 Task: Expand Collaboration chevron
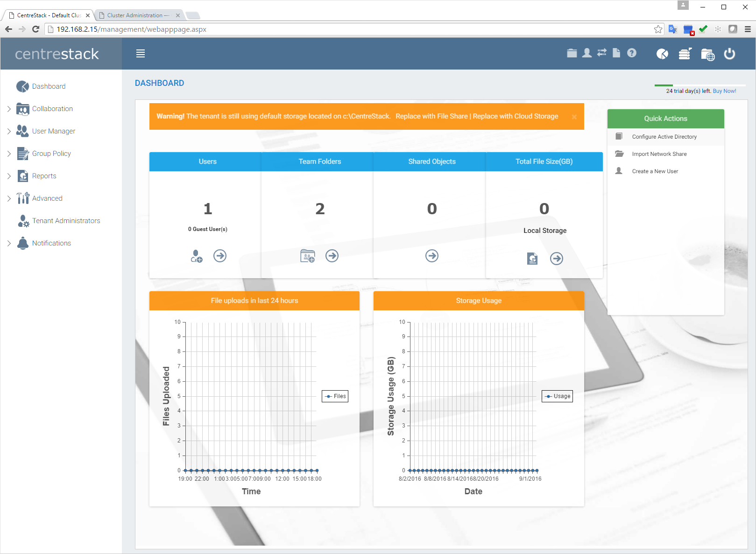[x=9, y=109]
